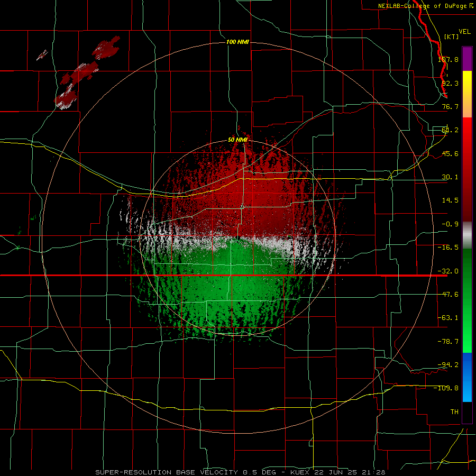
Task: Pick the dark TH segment of the color bar
Action: click(x=467, y=412)
